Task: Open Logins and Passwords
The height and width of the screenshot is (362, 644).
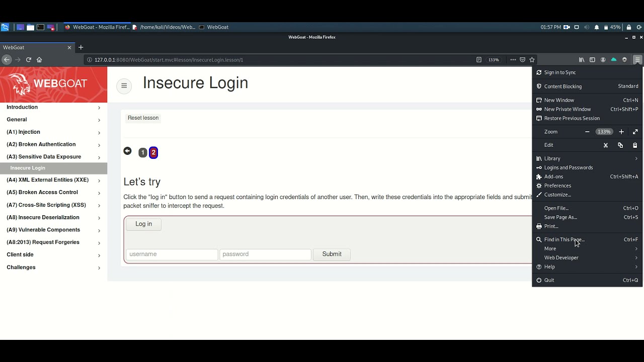Action: pyautogui.click(x=587, y=167)
